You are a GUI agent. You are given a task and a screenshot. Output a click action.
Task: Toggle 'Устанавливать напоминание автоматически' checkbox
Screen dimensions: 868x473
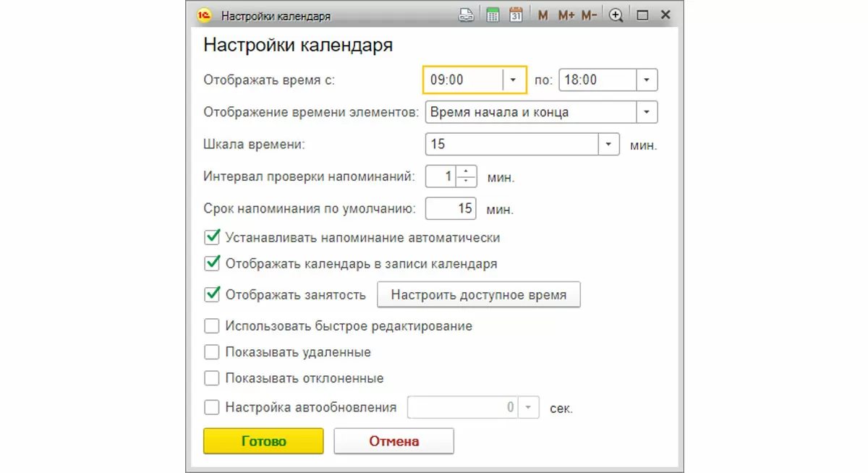pyautogui.click(x=212, y=237)
